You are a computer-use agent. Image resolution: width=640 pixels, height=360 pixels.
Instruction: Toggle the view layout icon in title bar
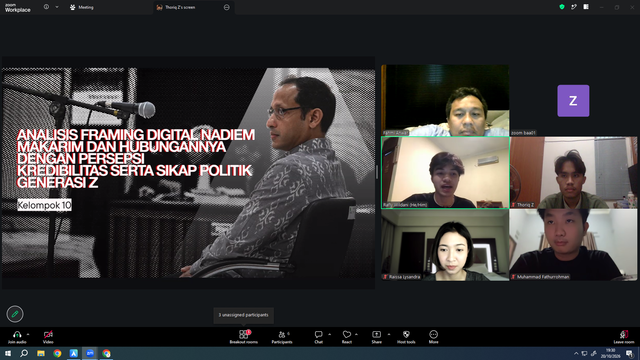point(586,7)
